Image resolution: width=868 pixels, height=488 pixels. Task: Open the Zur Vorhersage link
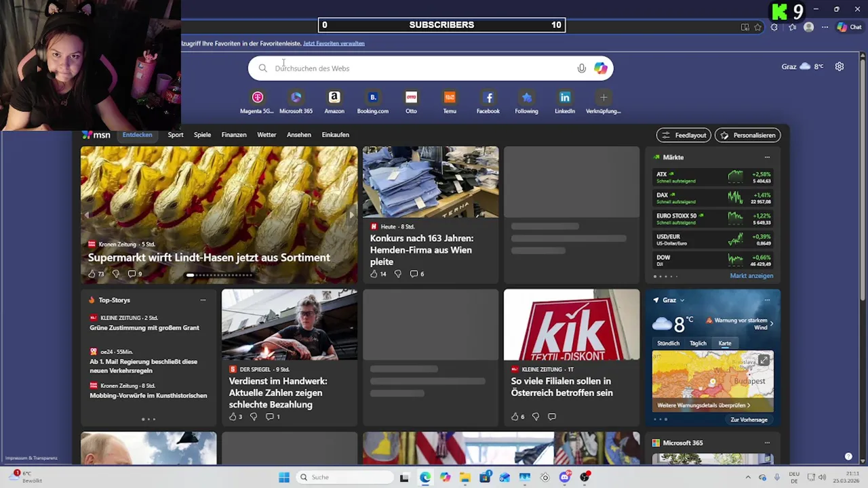coord(749,420)
